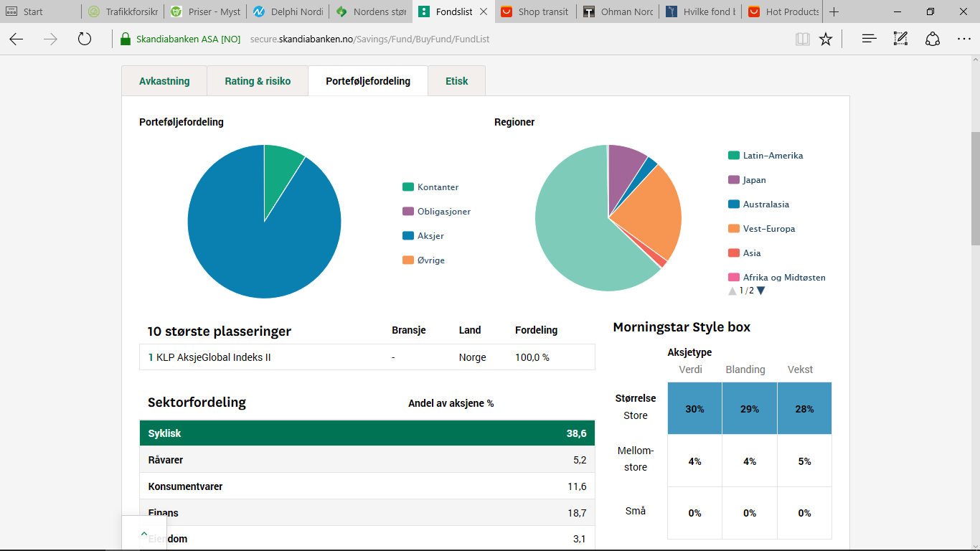Switch to the Hvilke fond browser tab
980x551 pixels.
[700, 11]
